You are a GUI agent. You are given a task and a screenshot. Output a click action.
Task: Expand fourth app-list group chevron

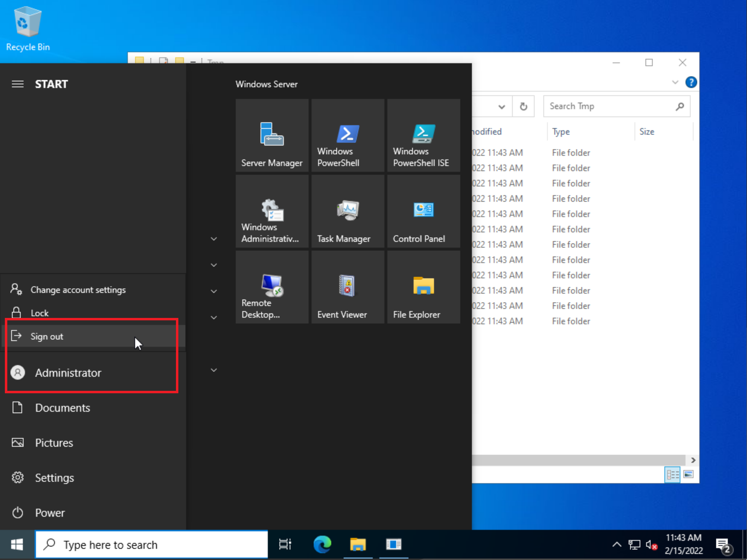click(x=214, y=317)
